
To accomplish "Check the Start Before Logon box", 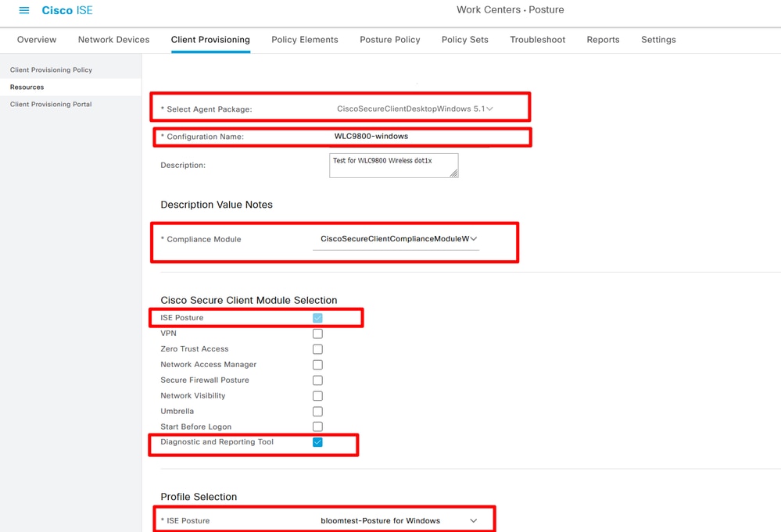I will click(317, 427).
